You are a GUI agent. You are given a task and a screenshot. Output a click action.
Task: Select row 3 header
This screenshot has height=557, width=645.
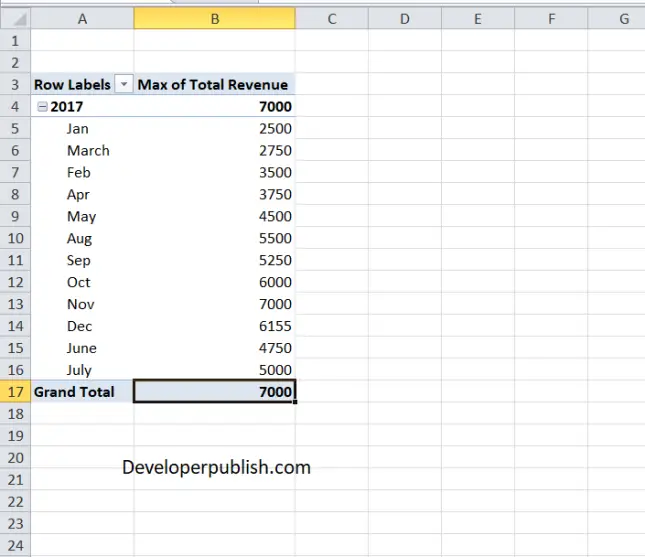15,85
